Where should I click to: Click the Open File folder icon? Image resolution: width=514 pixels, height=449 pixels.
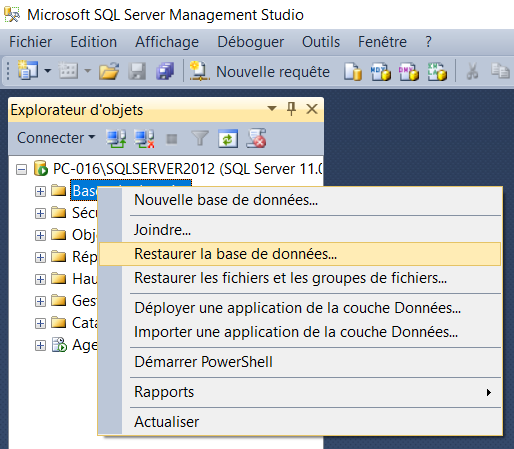click(x=109, y=71)
